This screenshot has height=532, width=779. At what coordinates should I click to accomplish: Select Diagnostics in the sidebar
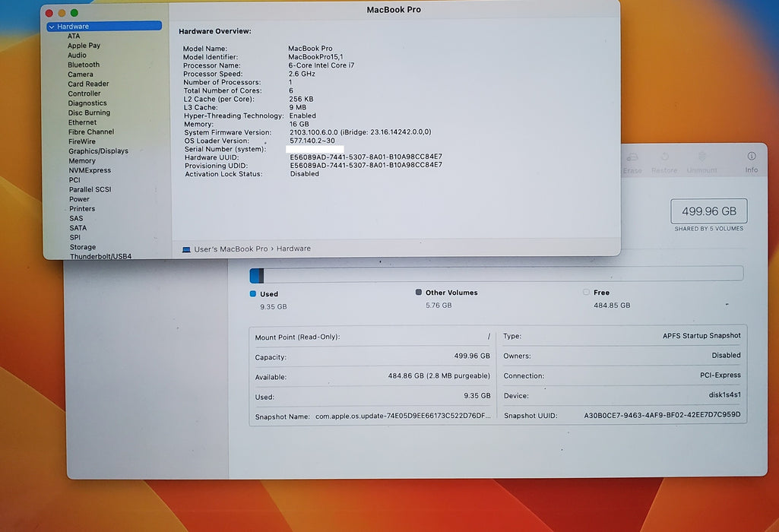87,103
